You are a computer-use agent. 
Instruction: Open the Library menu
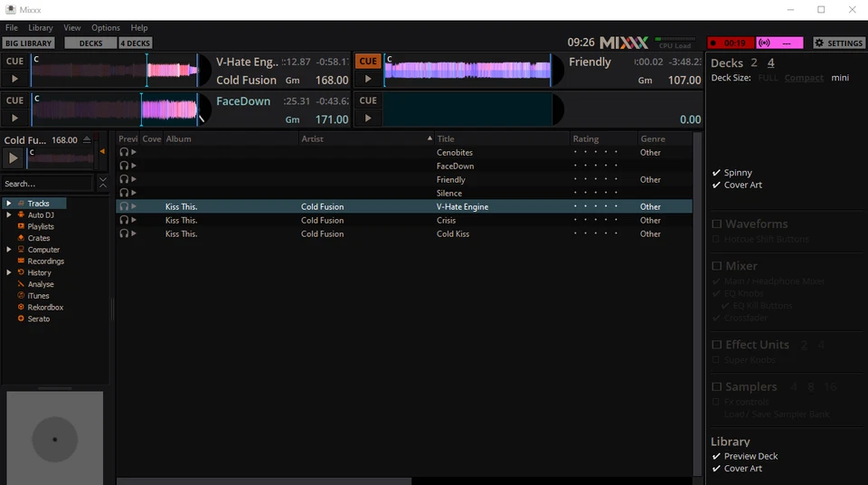tap(41, 28)
